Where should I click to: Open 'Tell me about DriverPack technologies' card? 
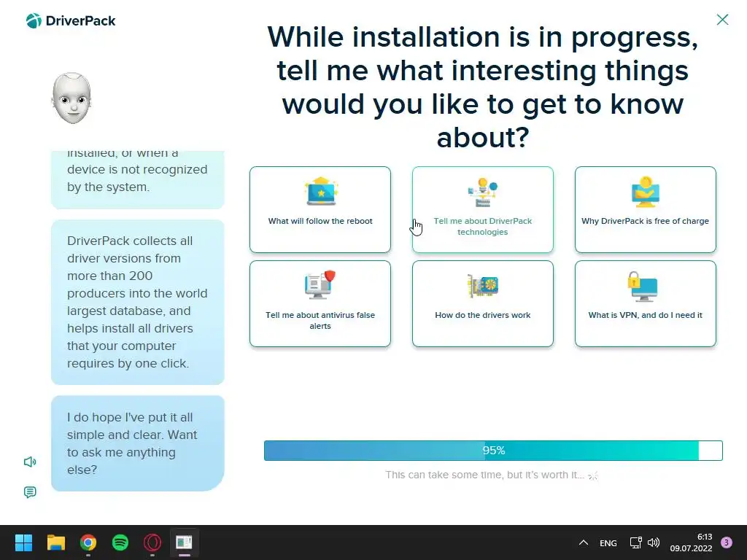pyautogui.click(x=483, y=209)
